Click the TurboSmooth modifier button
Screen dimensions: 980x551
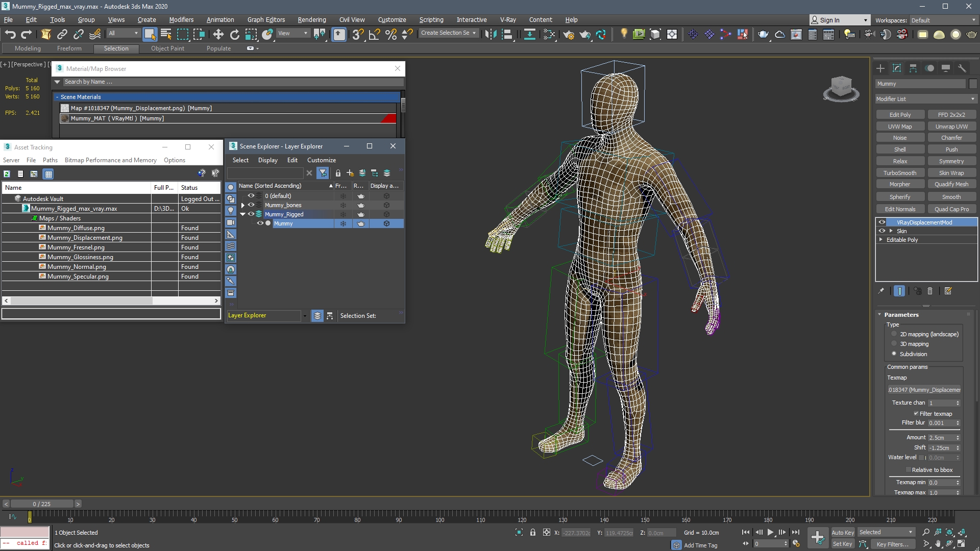point(899,173)
